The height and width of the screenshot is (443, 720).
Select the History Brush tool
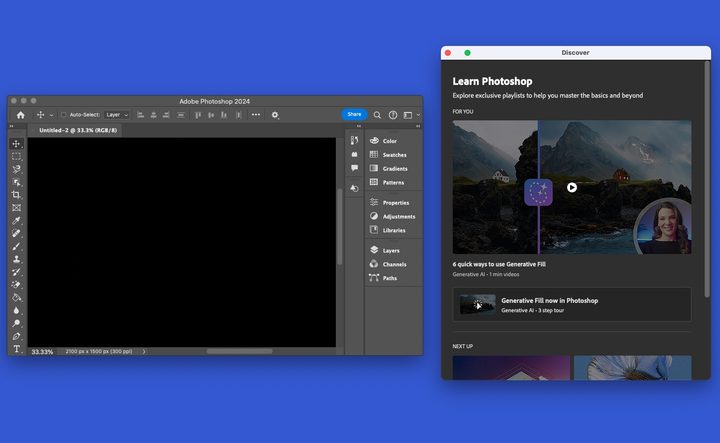16,272
